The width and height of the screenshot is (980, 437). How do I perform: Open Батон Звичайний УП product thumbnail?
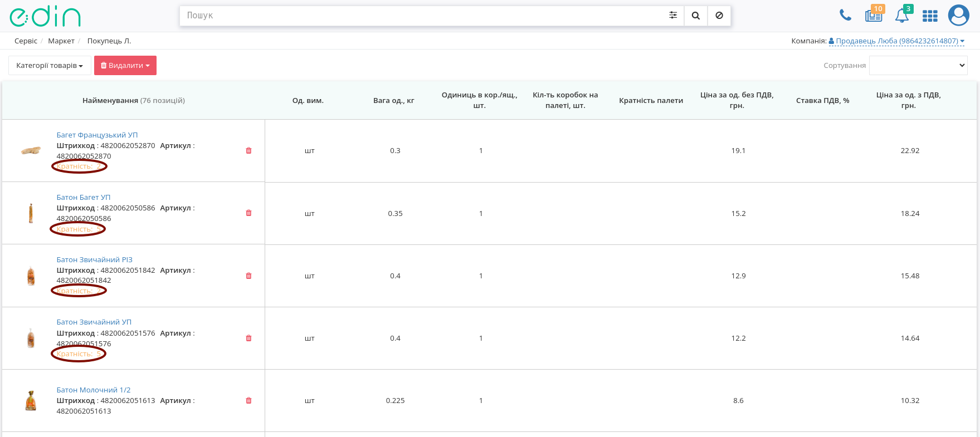[31, 338]
